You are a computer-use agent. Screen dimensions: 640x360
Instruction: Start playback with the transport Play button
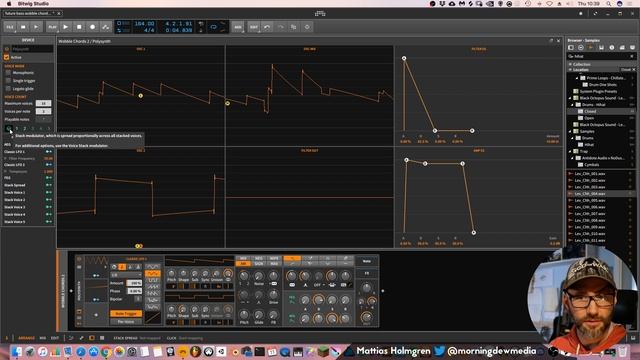[x=66, y=27]
